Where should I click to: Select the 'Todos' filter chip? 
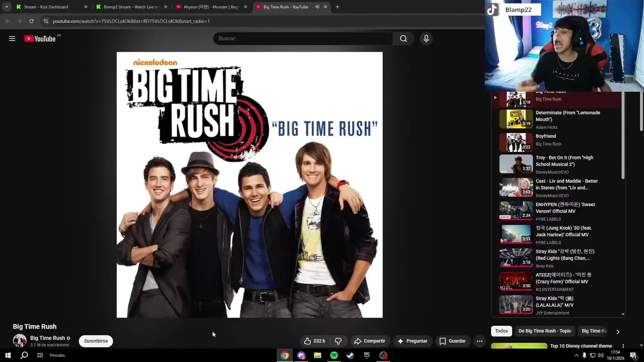click(x=502, y=331)
